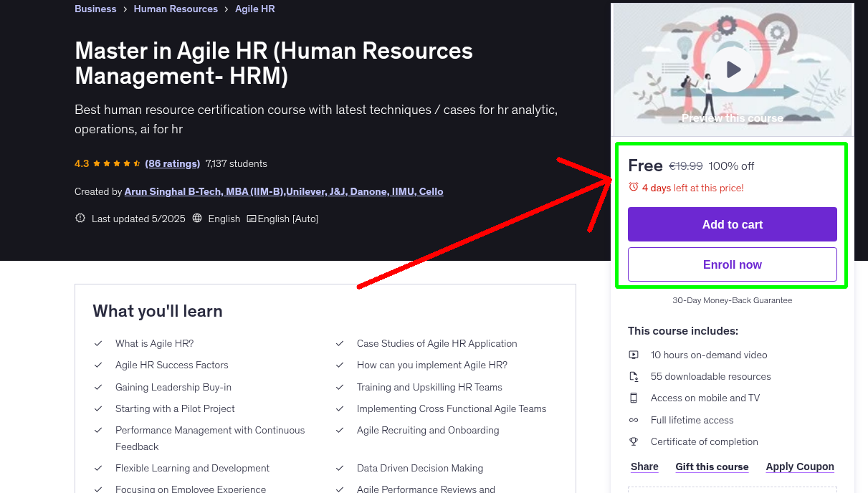Open instructor Arun Singhal's profile link
This screenshot has width=868, height=493.
pos(285,191)
